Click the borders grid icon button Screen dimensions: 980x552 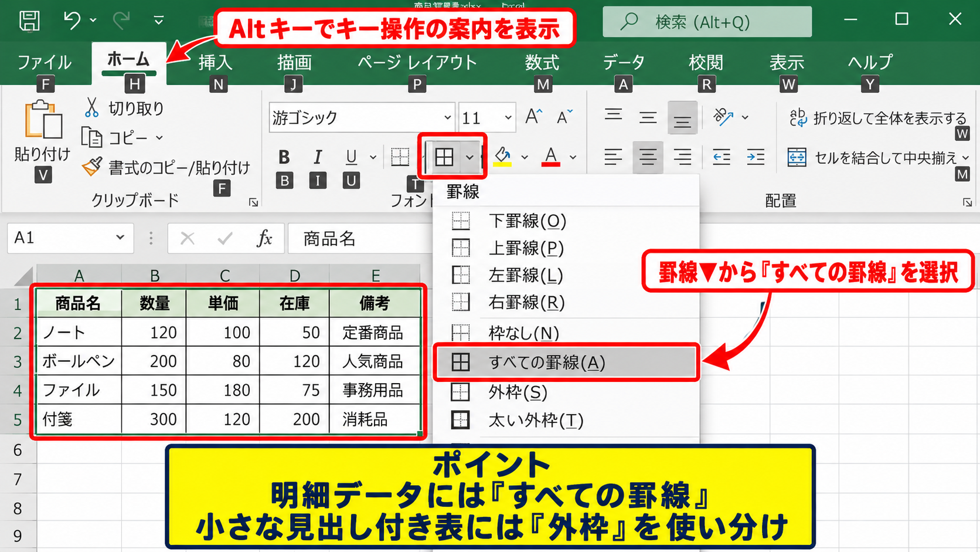tap(444, 157)
